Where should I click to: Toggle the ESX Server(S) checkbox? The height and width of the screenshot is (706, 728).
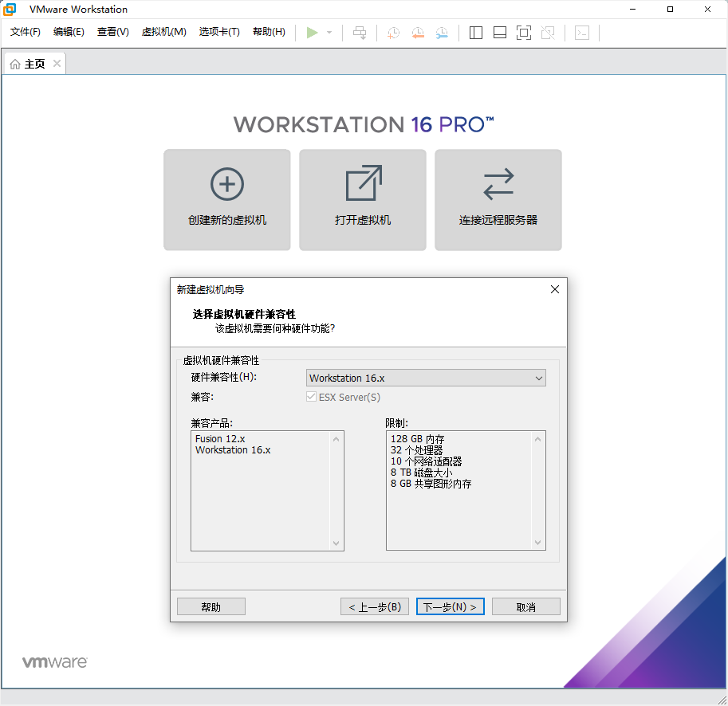pos(311,397)
